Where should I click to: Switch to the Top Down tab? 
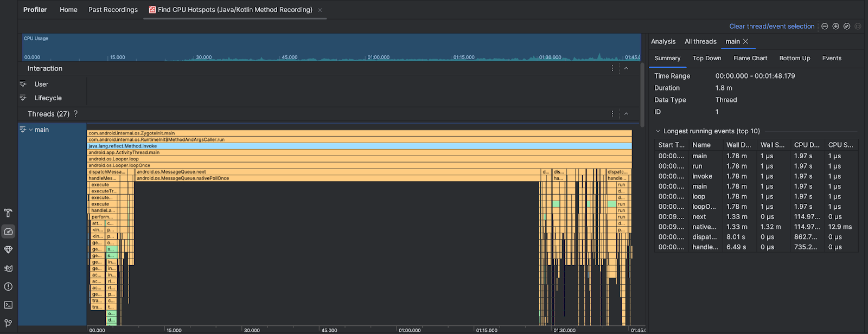(706, 59)
